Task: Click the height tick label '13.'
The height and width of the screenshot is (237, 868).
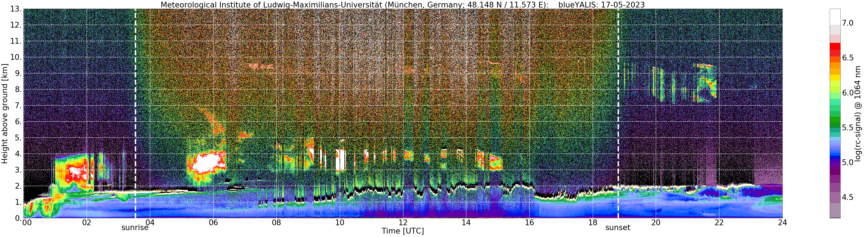Action: pyautogui.click(x=16, y=9)
